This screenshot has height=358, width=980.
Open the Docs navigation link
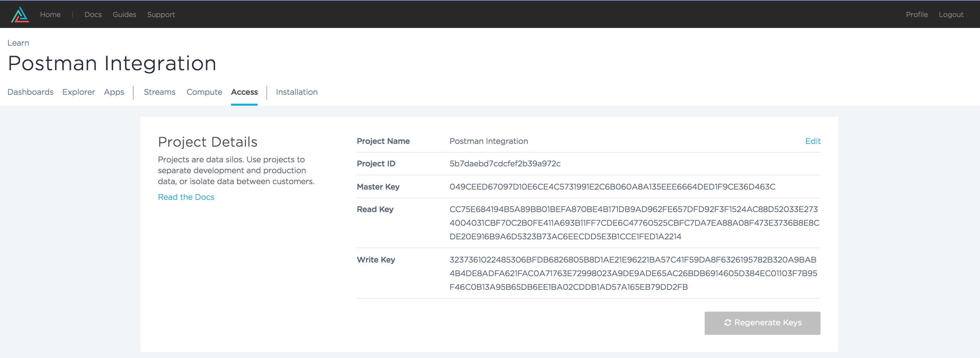pyautogui.click(x=93, y=14)
